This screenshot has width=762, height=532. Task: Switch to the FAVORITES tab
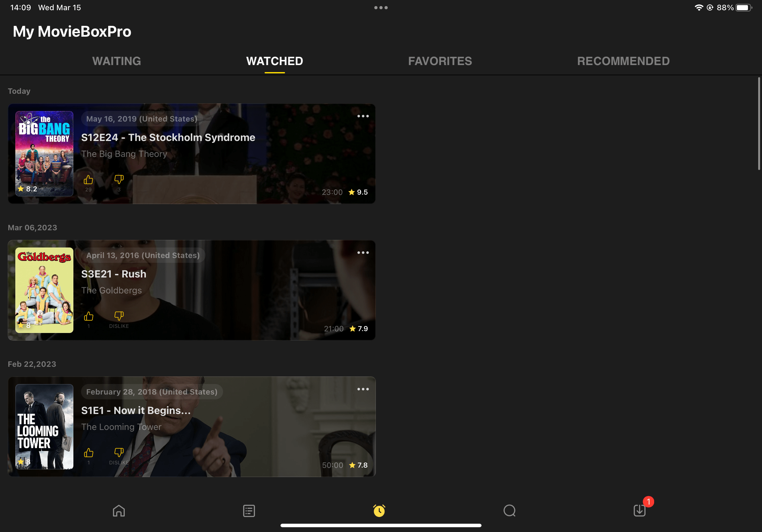(x=440, y=61)
